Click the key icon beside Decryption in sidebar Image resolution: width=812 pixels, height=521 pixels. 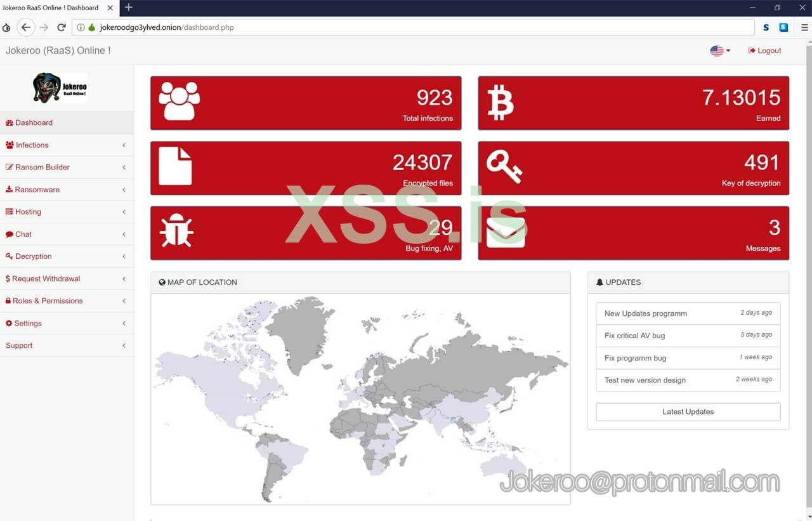[10, 256]
